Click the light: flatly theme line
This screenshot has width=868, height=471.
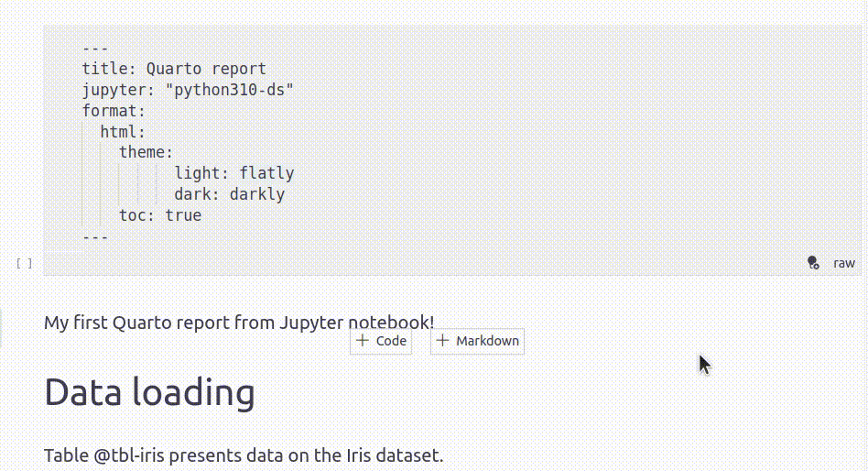(x=234, y=173)
